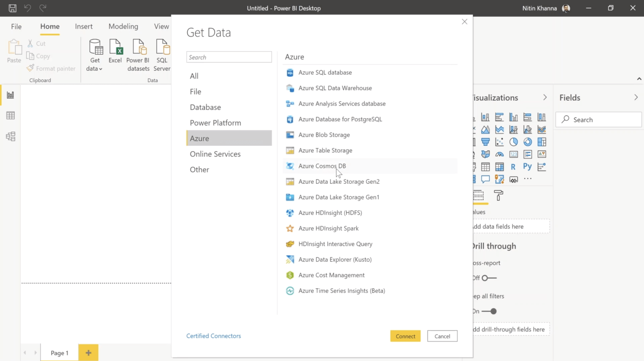Choose the area chart visualization
644x361 pixels.
pos(485,130)
